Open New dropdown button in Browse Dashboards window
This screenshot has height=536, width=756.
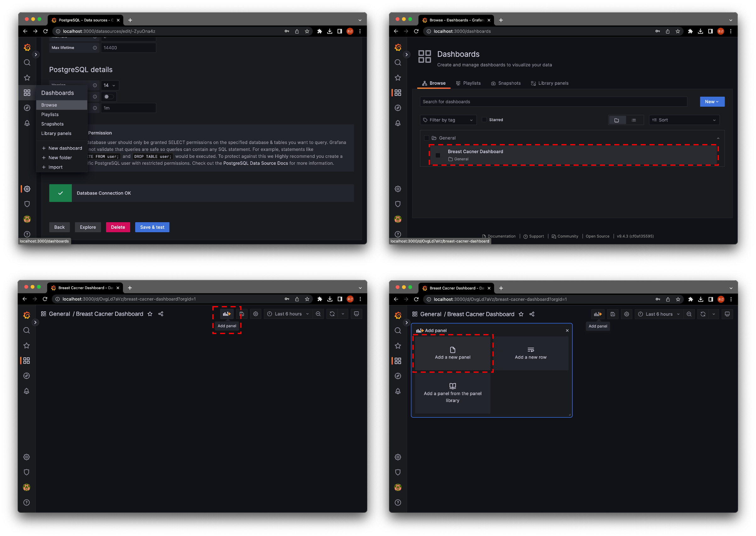[712, 102]
